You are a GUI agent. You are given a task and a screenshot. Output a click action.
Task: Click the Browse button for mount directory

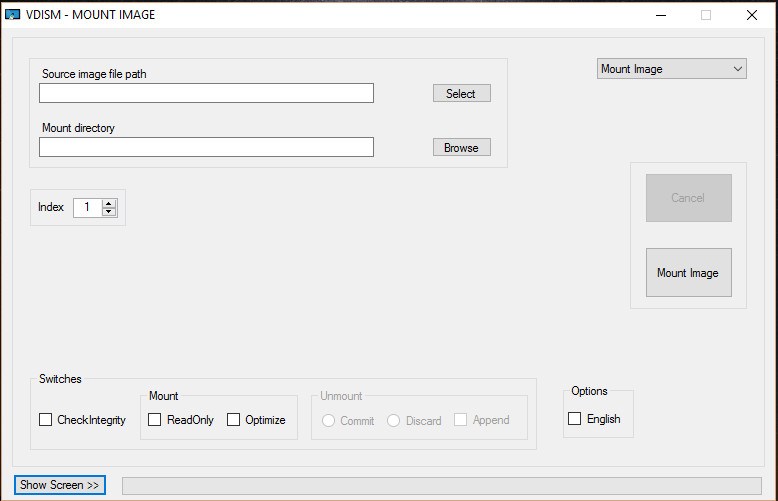click(x=461, y=147)
